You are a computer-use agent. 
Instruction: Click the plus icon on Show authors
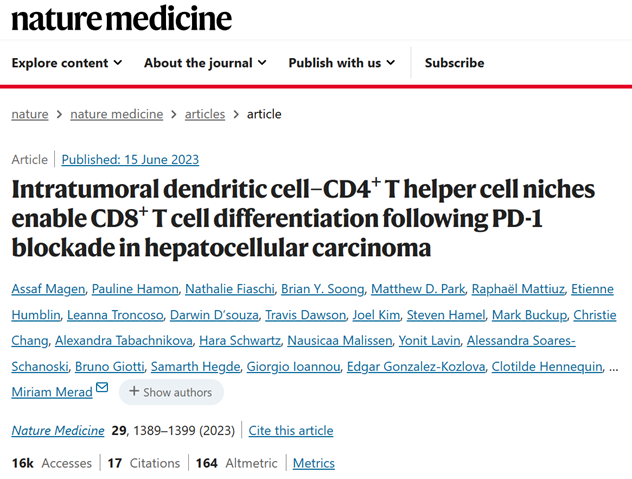coord(134,391)
